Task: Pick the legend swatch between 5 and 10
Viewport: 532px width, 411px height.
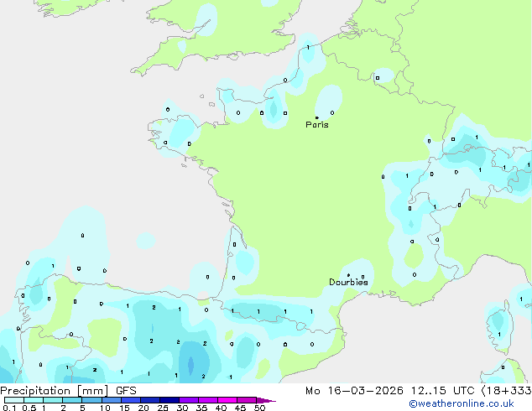Action: (x=91, y=400)
